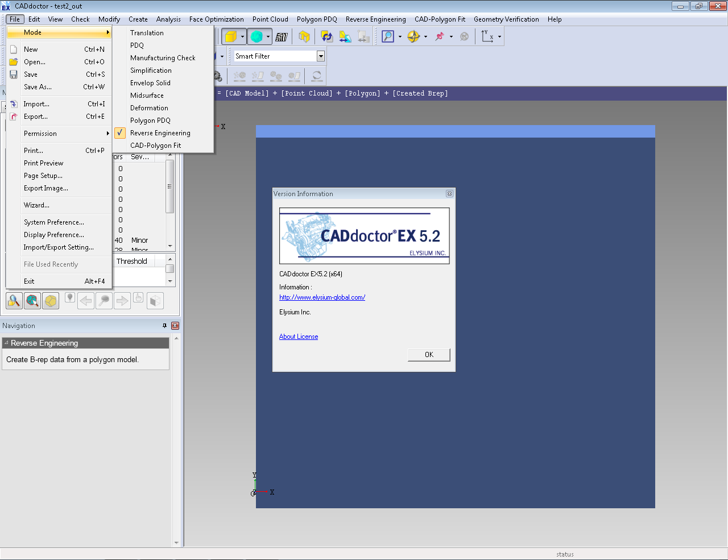Open the About License link
Viewport: 728px width, 560px height.
click(299, 337)
